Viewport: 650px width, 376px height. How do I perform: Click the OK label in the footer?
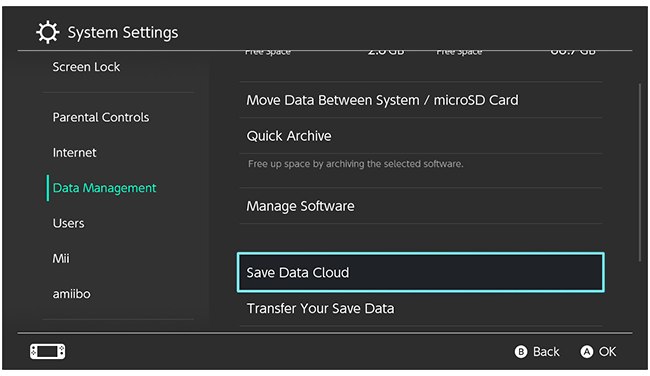pos(607,352)
